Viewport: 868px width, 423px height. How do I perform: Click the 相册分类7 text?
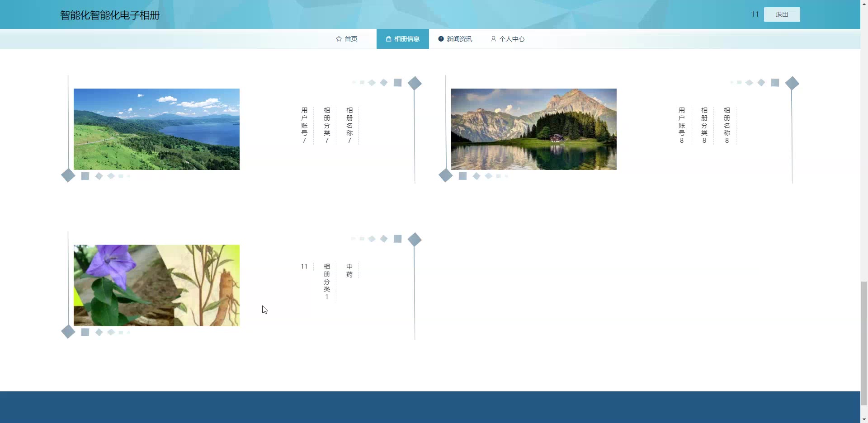327,126
